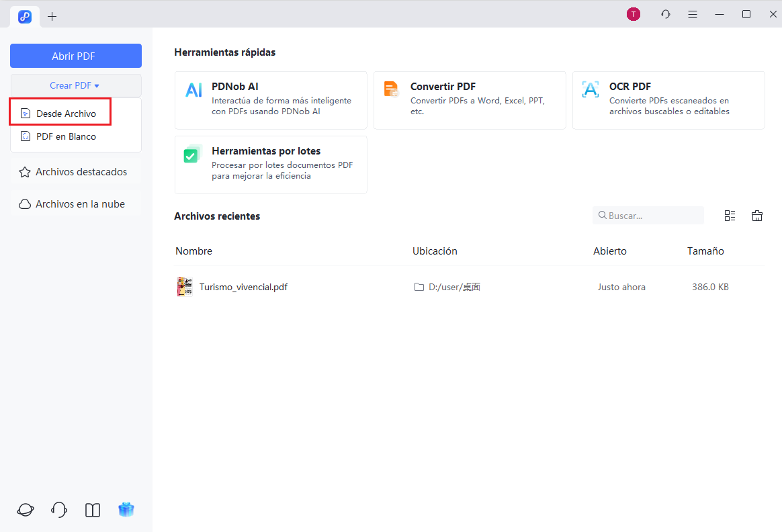The image size is (782, 532).
Task: Launch Herramientas por lotes
Action: tap(269, 164)
